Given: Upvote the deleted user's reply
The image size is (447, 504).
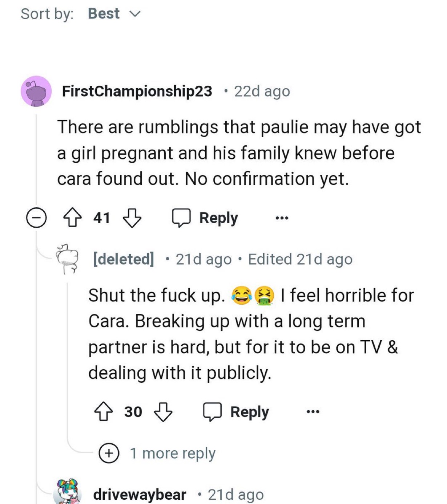Looking at the screenshot, I should tap(104, 412).
